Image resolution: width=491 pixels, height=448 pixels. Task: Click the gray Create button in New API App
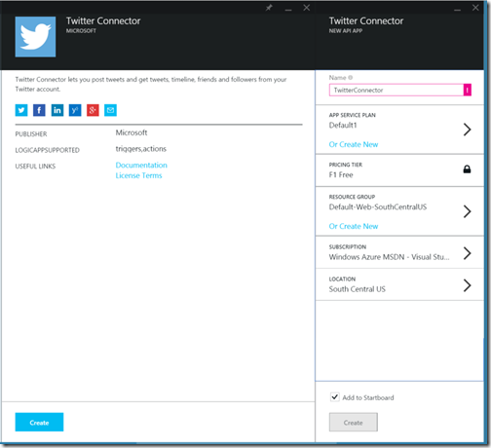pyautogui.click(x=354, y=422)
